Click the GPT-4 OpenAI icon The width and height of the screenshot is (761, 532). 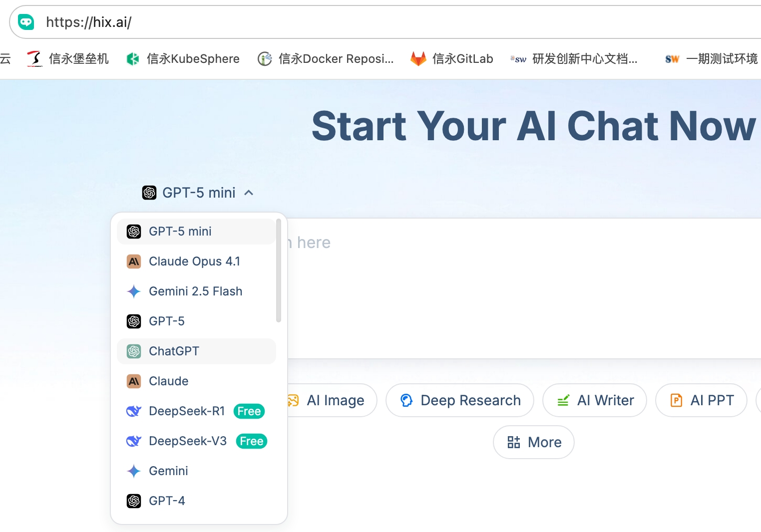134,501
